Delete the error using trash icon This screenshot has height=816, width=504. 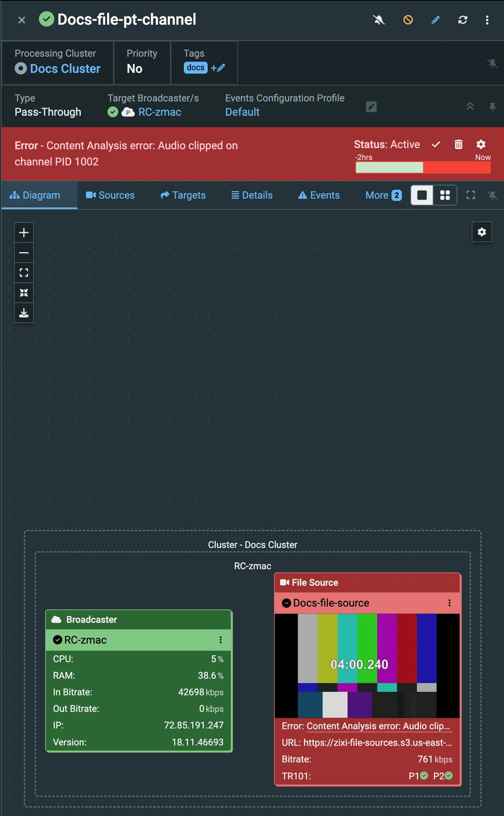459,145
